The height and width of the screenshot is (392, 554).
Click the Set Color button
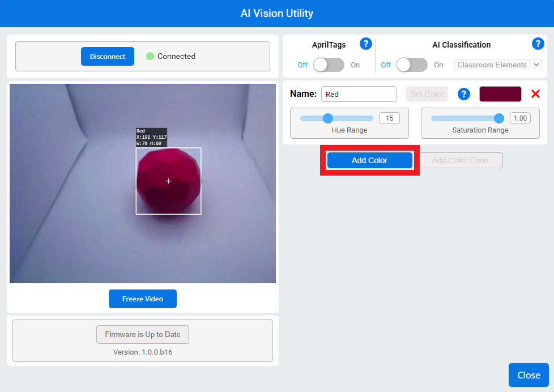[427, 93]
